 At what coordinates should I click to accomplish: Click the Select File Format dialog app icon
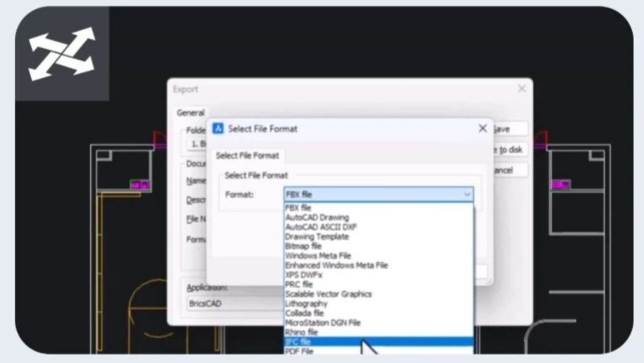pyautogui.click(x=218, y=129)
